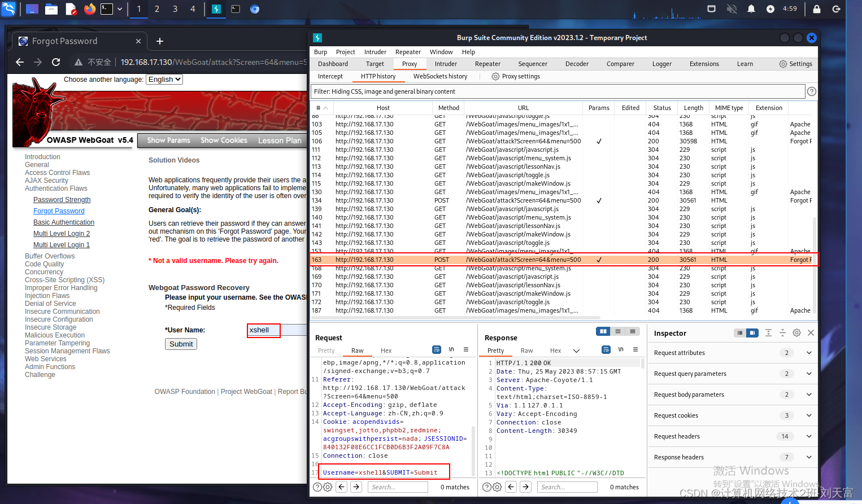Open the filter help question mark icon

(812, 91)
